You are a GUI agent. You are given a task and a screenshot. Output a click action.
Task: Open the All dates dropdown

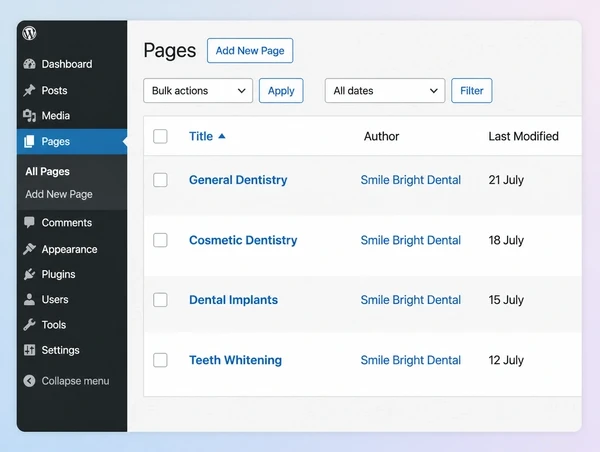point(385,91)
